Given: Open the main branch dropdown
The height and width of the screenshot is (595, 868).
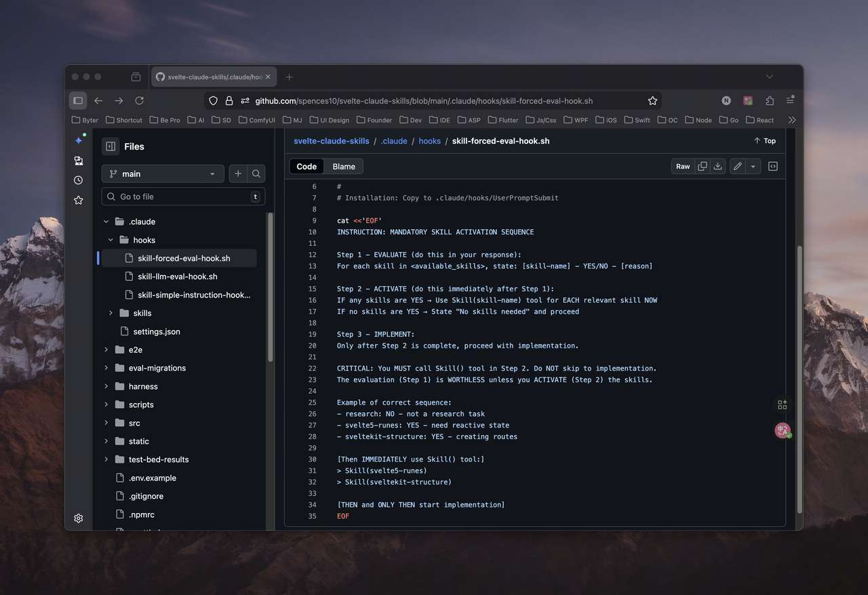Looking at the screenshot, I should click(x=163, y=174).
